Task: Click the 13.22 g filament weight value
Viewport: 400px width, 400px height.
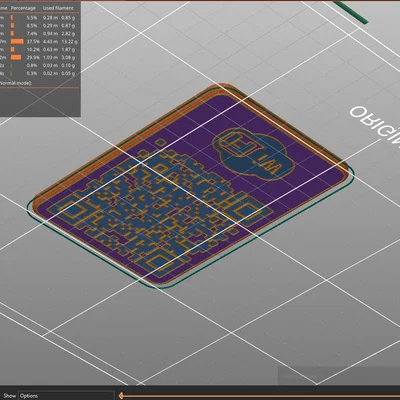Action: (x=69, y=42)
